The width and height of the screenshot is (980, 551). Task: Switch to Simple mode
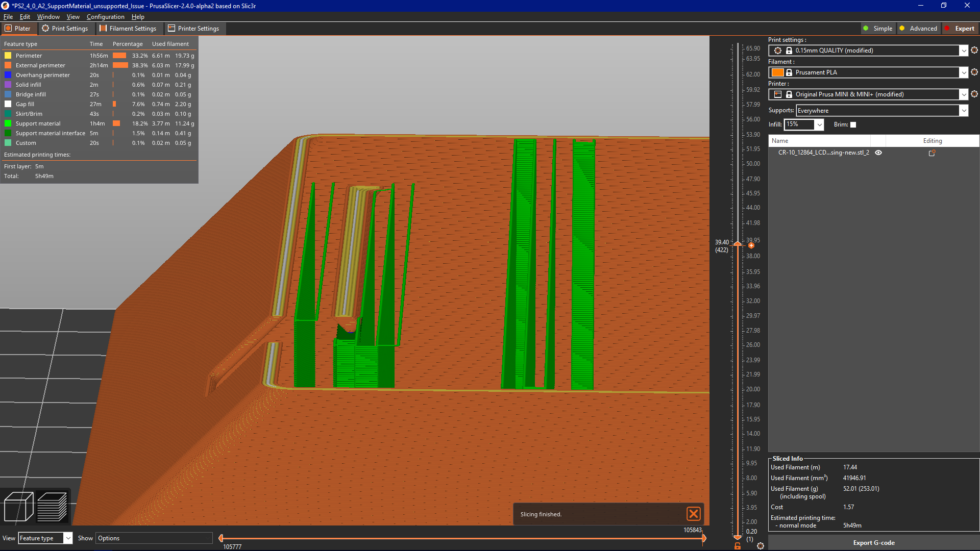[x=878, y=29]
